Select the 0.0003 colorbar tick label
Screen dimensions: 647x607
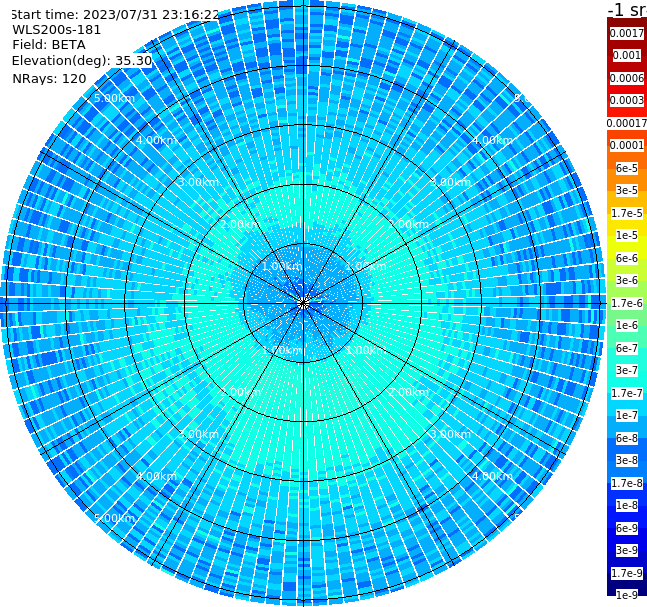tap(627, 100)
